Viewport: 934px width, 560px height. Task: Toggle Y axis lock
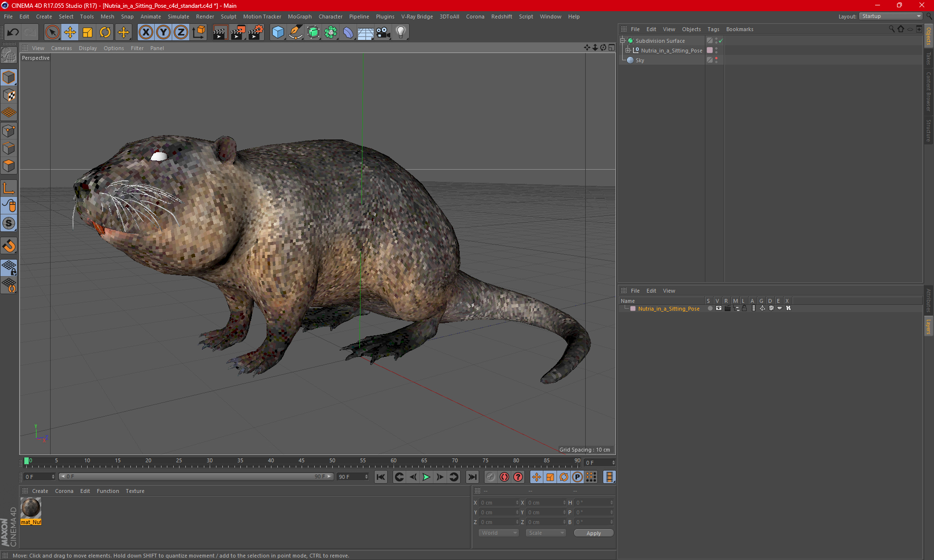pyautogui.click(x=163, y=33)
